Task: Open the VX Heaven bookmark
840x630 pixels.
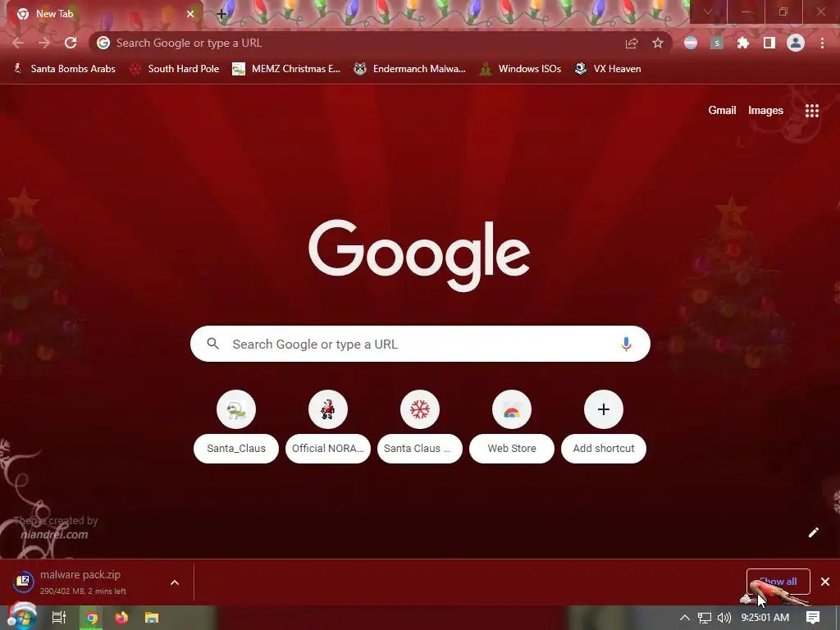Action: tap(608, 69)
